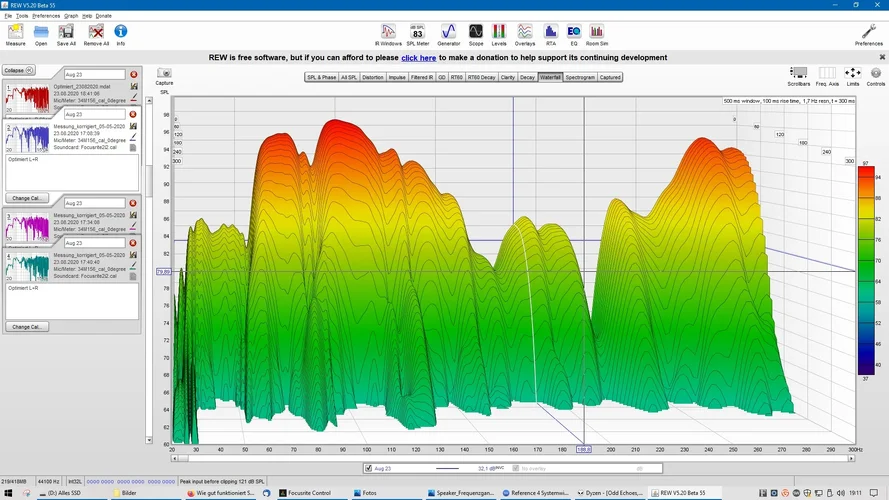
Task: Select the RT60 Decay tab
Action: pos(480,77)
